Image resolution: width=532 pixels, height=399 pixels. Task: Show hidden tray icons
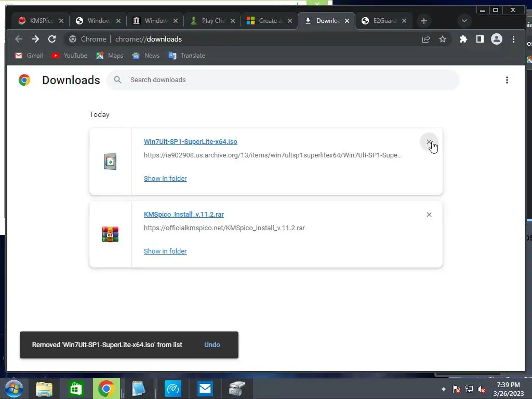coord(444,389)
